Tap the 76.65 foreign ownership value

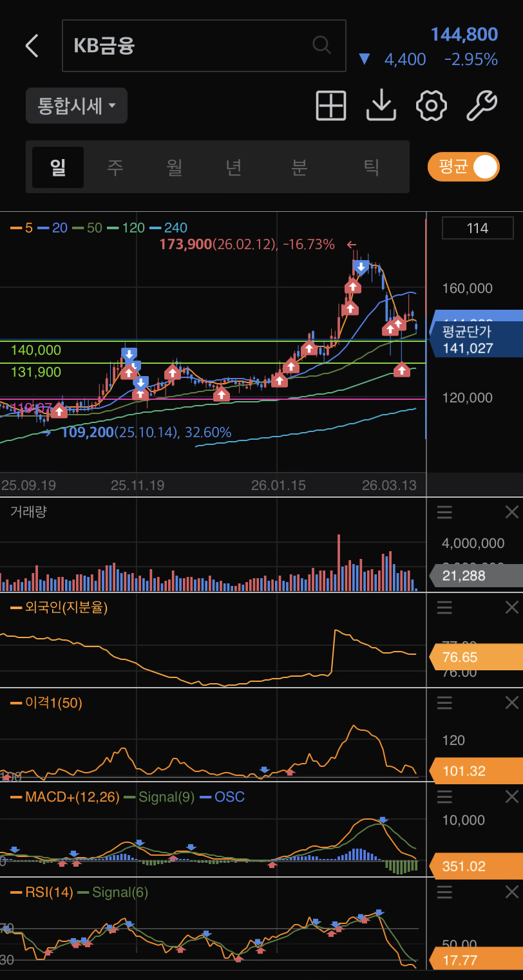pyautogui.click(x=476, y=657)
